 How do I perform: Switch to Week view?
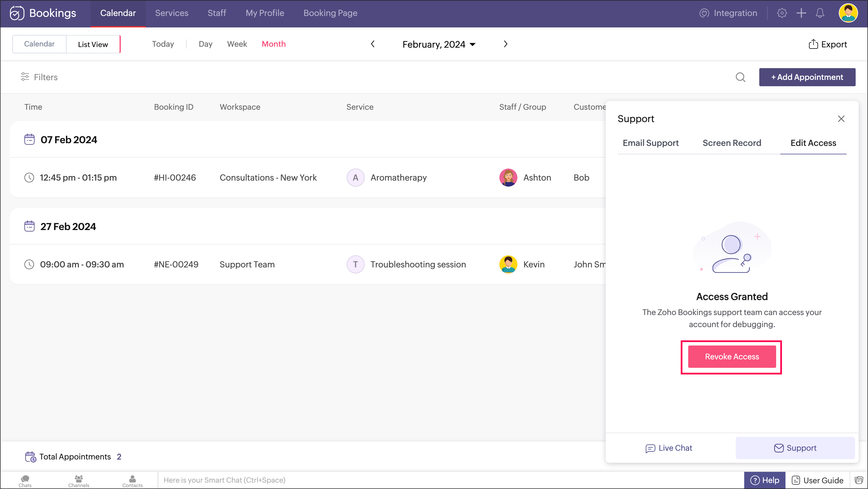pyautogui.click(x=237, y=44)
